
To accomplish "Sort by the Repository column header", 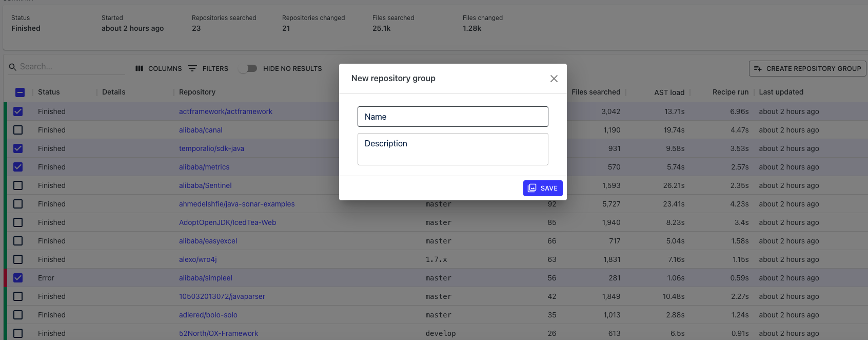I will point(197,92).
